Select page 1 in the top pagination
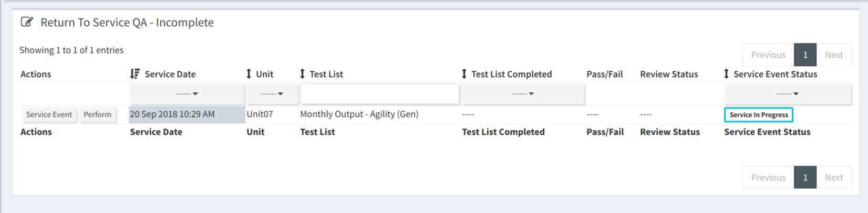The width and height of the screenshot is (868, 213). 805,55
